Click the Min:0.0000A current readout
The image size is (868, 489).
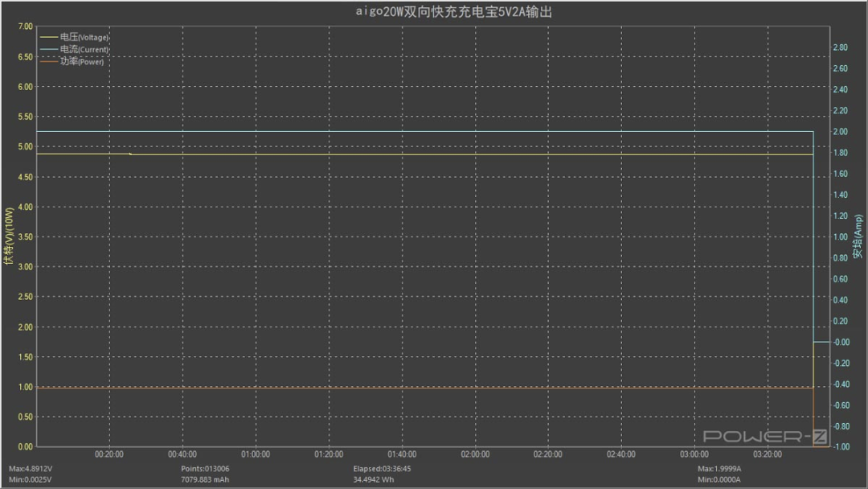coord(719,479)
